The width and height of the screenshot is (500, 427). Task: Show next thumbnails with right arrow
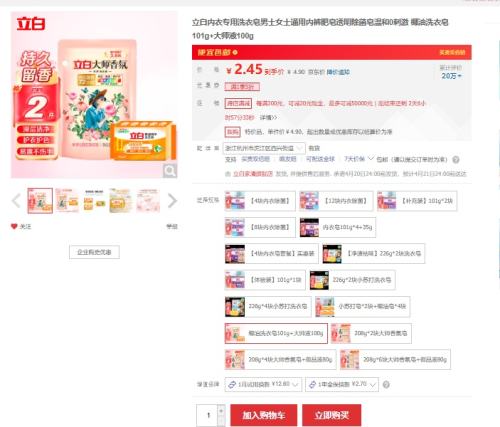click(172, 201)
